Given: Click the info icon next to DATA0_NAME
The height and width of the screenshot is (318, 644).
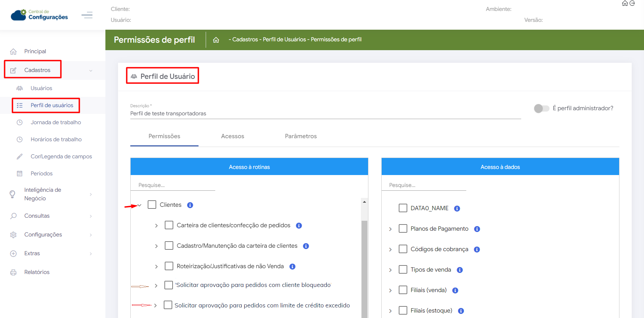Looking at the screenshot, I should point(457,208).
